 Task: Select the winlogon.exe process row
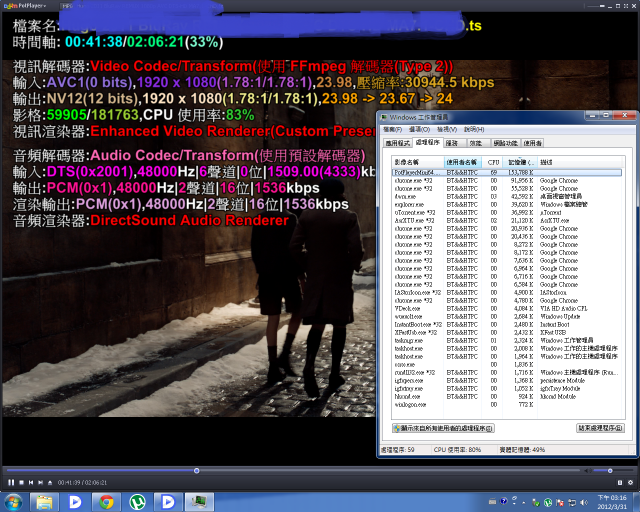[x=507, y=405]
